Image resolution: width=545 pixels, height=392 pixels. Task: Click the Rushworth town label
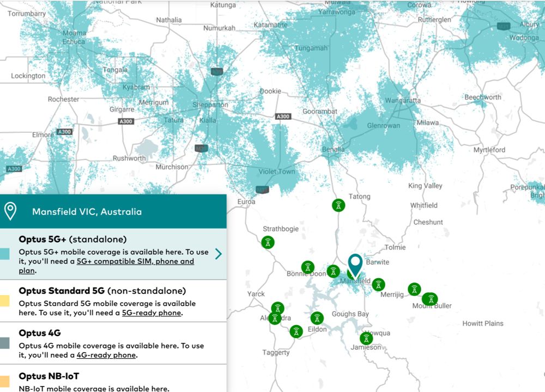[x=129, y=158]
